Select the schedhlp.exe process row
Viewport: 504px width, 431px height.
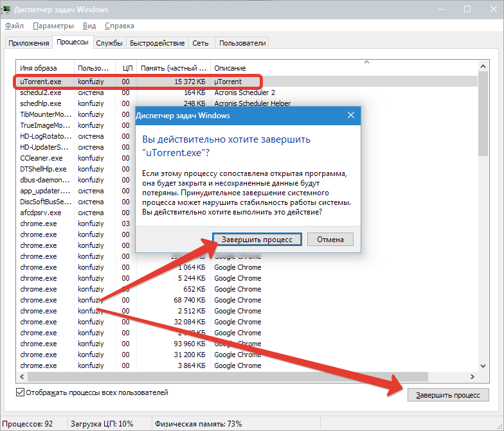[x=247, y=103]
